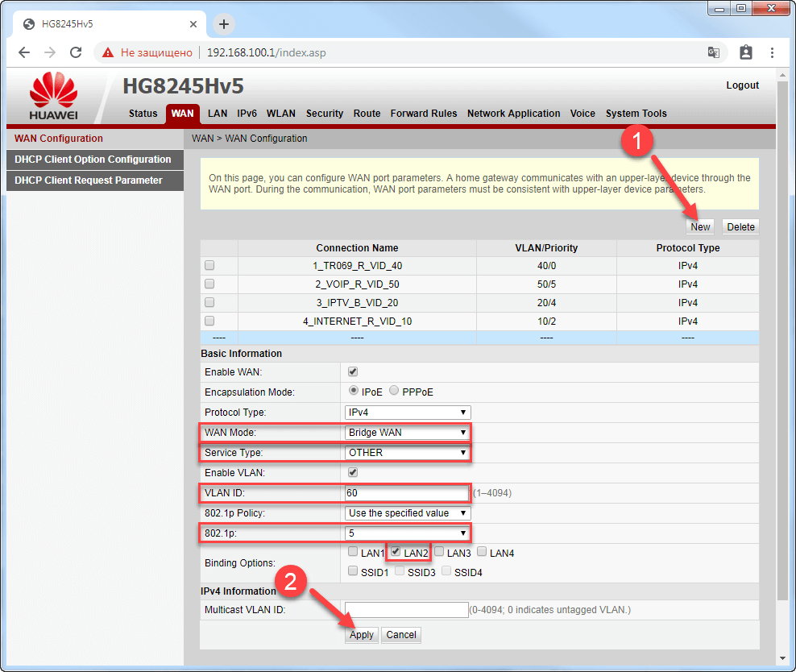
Task: Select checkbox for 4_INTERNET_R_VID_10 connection
Action: pyautogui.click(x=209, y=321)
